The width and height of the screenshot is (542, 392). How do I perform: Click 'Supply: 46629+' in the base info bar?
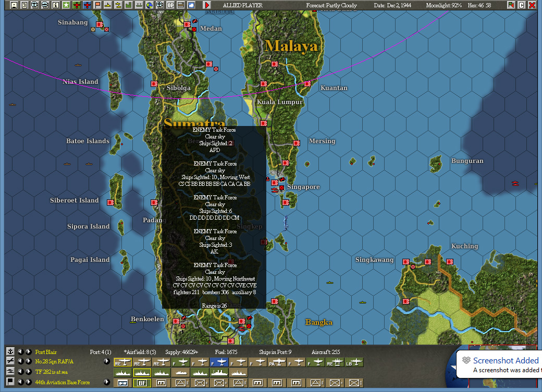(x=182, y=352)
